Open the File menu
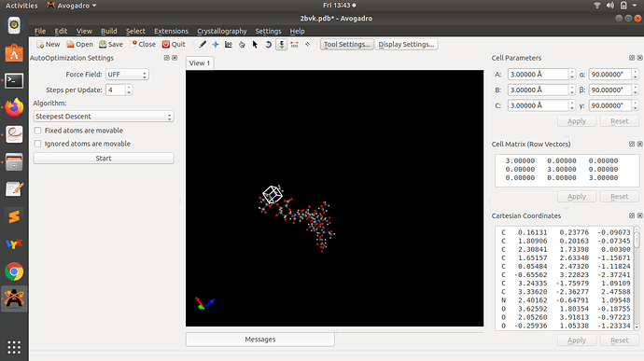The width and height of the screenshot is (644, 361). point(40,31)
